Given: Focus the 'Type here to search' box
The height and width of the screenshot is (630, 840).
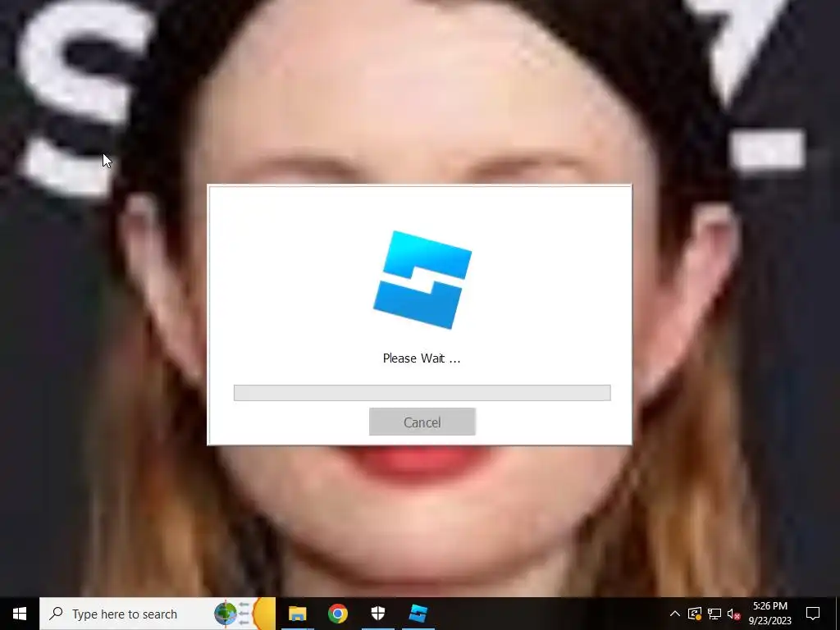Looking at the screenshot, I should pos(157,614).
